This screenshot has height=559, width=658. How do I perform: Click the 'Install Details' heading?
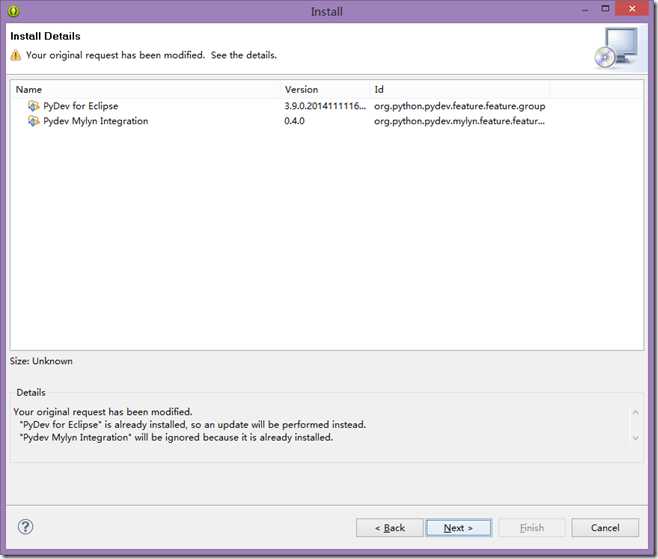click(x=45, y=36)
